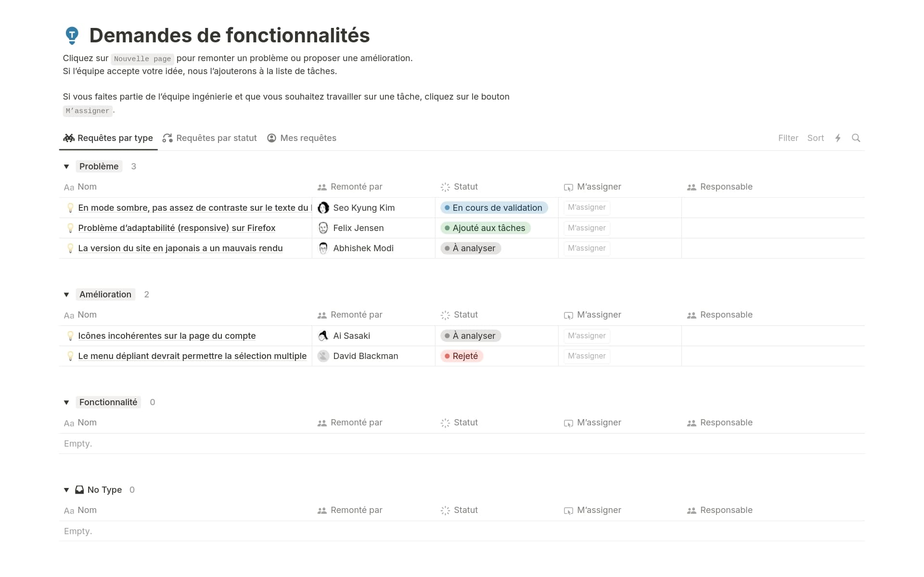Open the Mes requêtes tab

coord(302,138)
